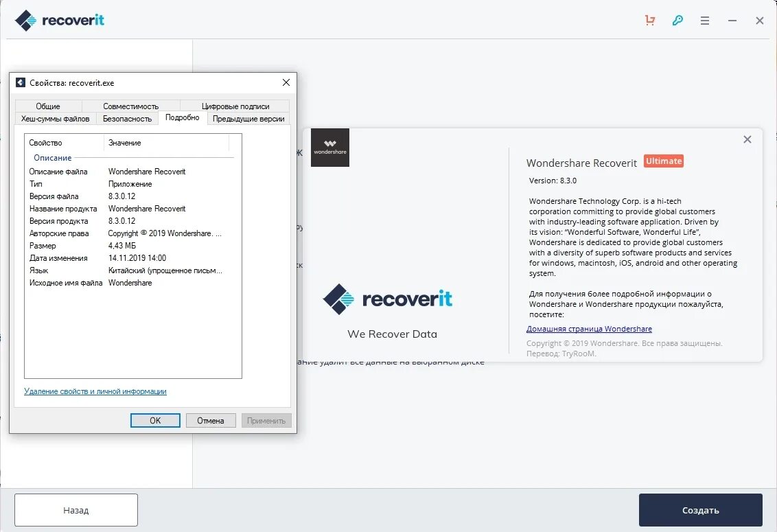
Task: Click the large recoverit logo in About
Action: click(x=388, y=299)
